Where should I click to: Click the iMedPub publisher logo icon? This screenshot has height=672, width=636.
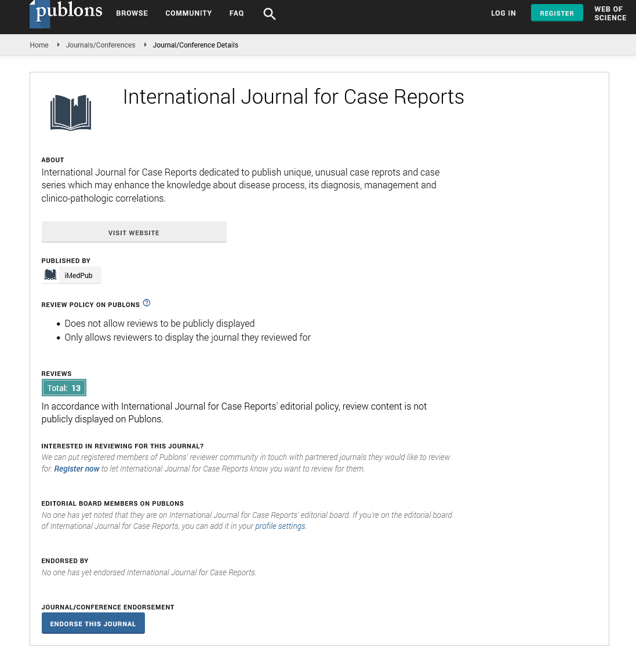point(50,275)
